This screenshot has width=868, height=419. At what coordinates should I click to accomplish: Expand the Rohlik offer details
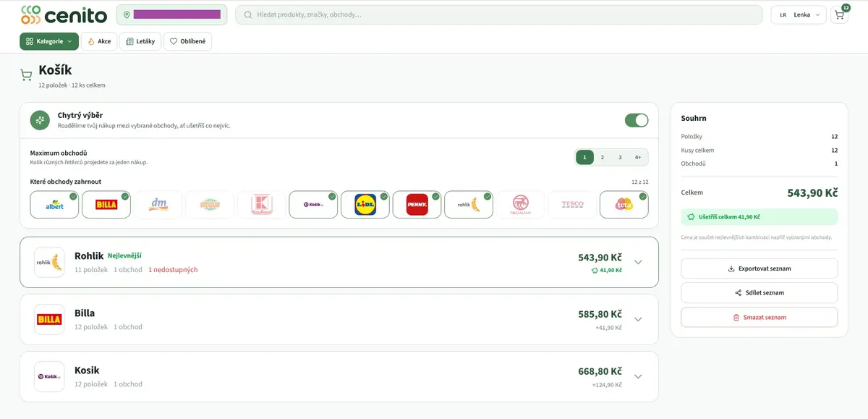pos(638,262)
